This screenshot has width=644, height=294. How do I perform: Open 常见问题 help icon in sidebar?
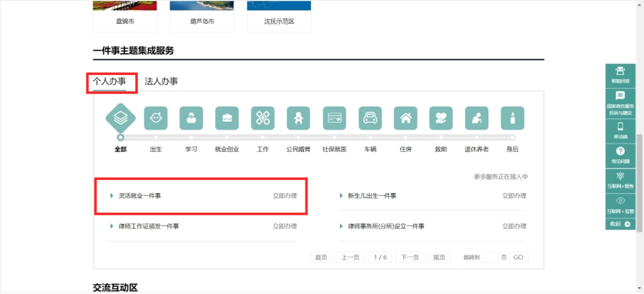tap(620, 156)
